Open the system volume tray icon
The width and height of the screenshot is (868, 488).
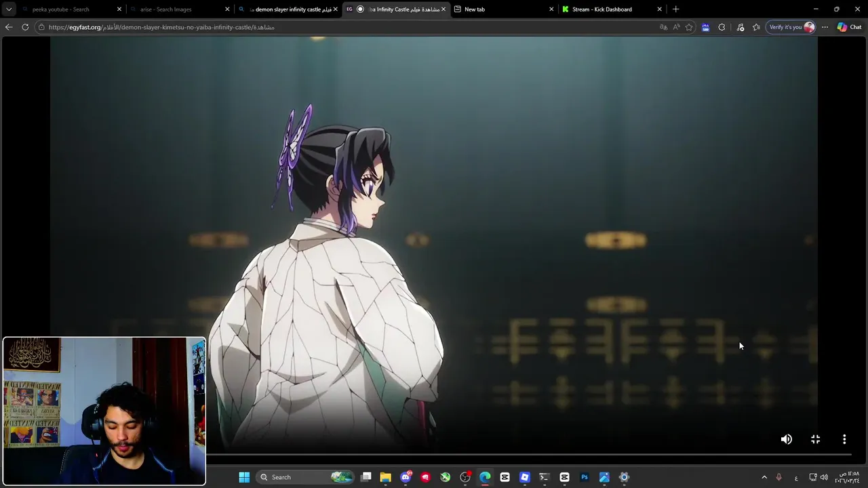tap(824, 477)
